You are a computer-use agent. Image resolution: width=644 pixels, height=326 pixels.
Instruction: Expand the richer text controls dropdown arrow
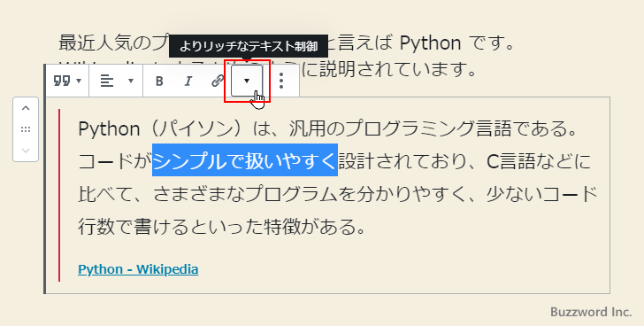click(247, 81)
